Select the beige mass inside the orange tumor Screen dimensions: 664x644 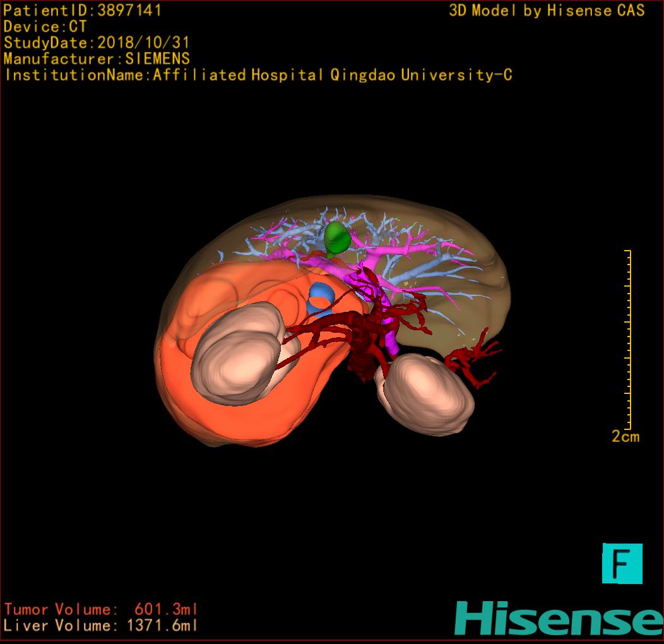[x=238, y=351]
